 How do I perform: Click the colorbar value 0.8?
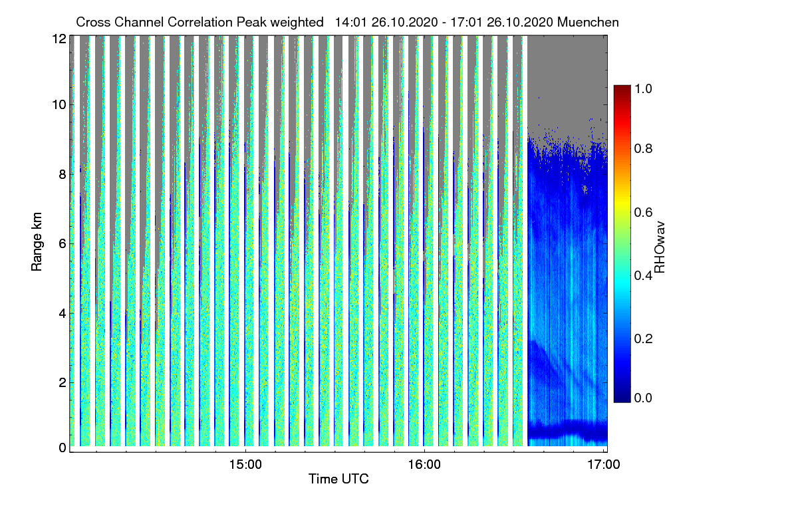coord(644,148)
